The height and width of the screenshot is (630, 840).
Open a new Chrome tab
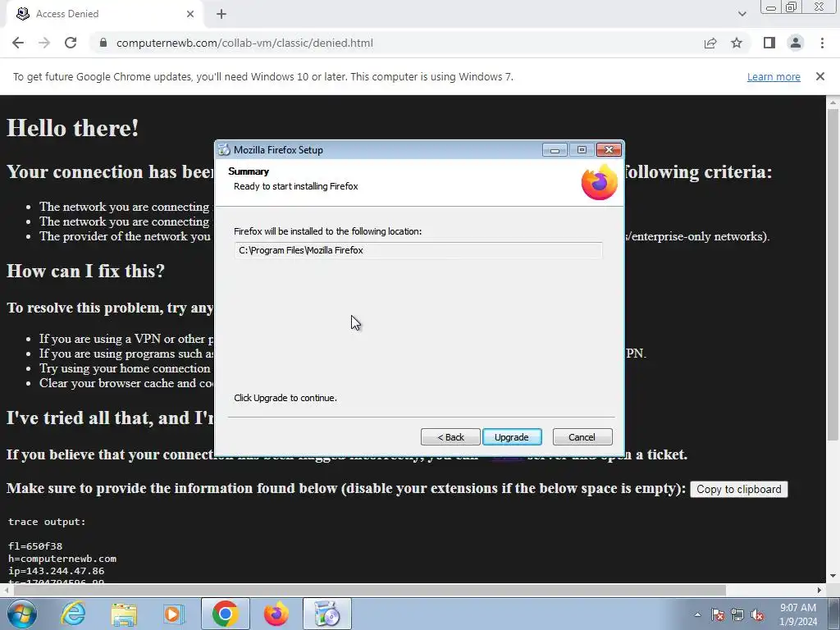(x=221, y=14)
